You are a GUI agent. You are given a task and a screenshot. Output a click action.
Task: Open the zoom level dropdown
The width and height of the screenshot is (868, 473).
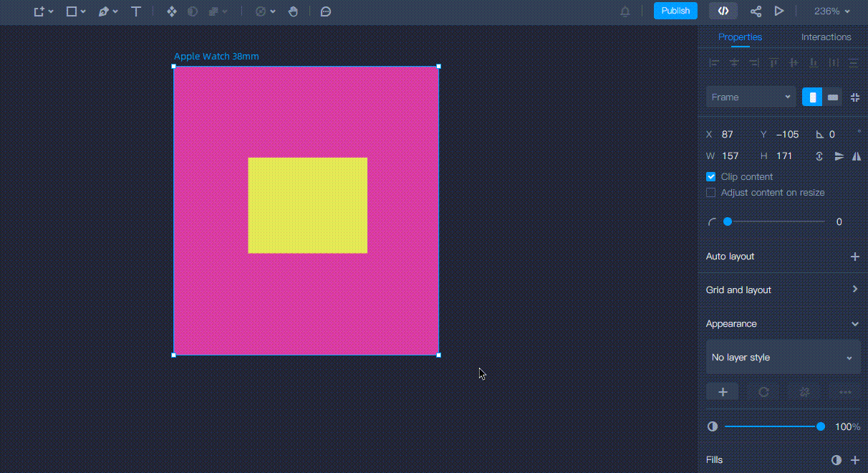pos(832,11)
